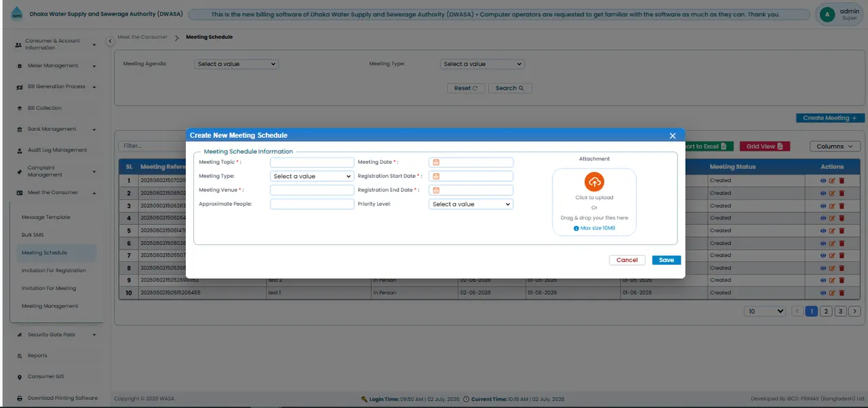Close the Create New Meeting Schedule dialog

(x=673, y=136)
